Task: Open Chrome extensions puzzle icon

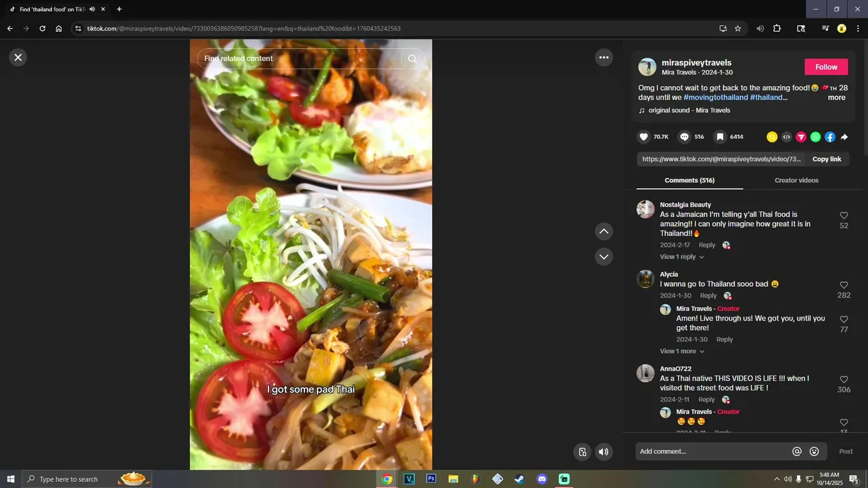Action: [x=777, y=28]
